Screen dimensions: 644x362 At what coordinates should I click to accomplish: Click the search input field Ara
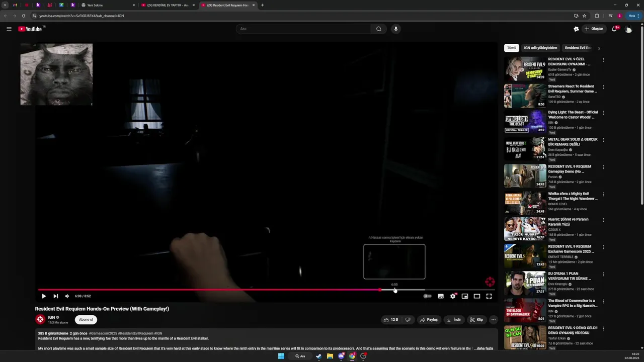(303, 29)
